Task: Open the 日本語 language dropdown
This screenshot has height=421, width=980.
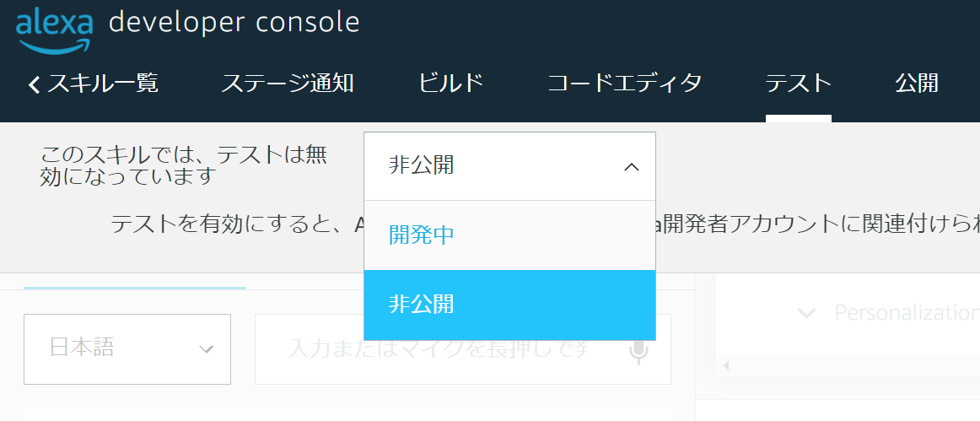Action: 127,349
